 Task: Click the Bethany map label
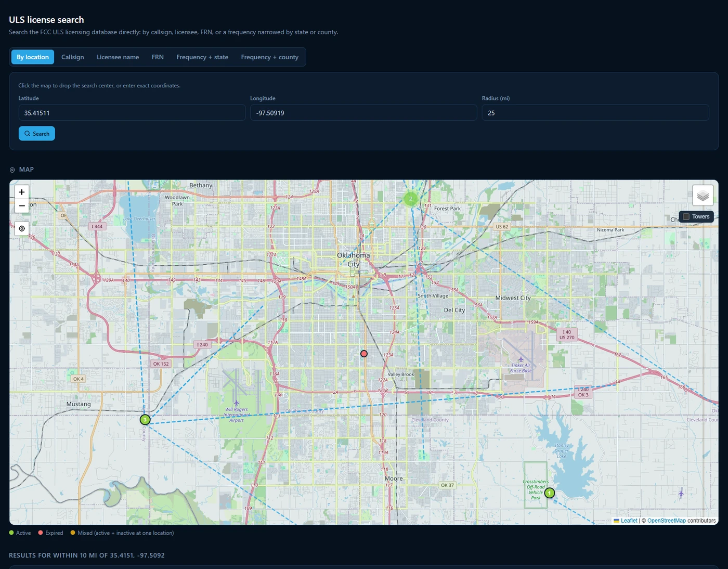point(201,185)
